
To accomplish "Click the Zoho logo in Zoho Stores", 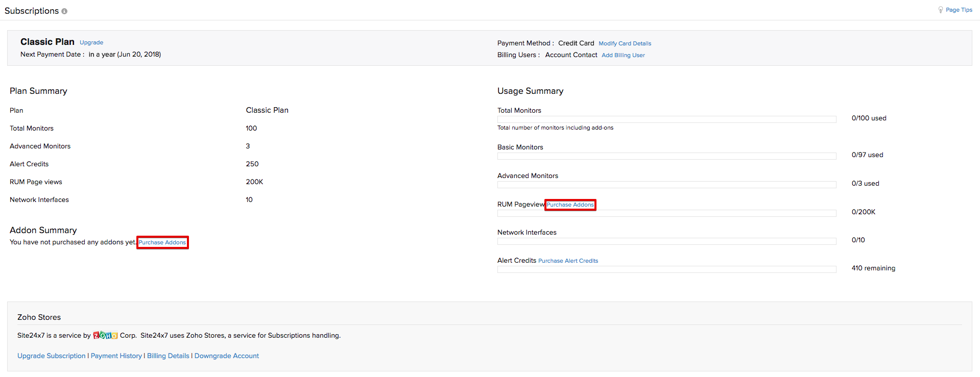I will [x=105, y=335].
